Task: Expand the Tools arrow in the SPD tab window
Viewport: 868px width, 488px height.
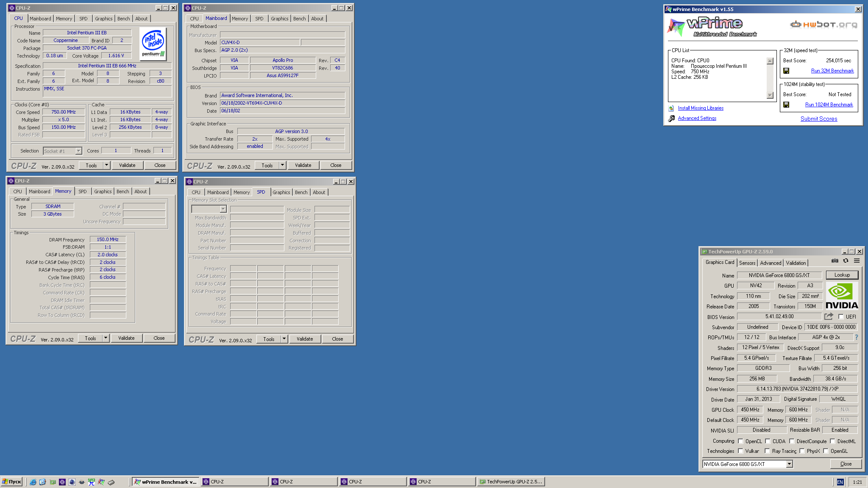Action: click(x=284, y=339)
